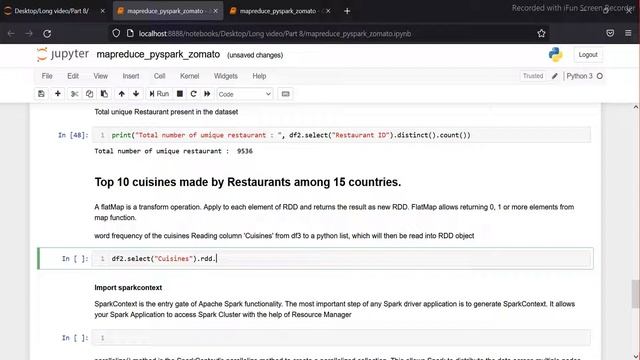The image size is (640, 360).
Task: Click the Jupyter logo
Action: tap(62, 54)
